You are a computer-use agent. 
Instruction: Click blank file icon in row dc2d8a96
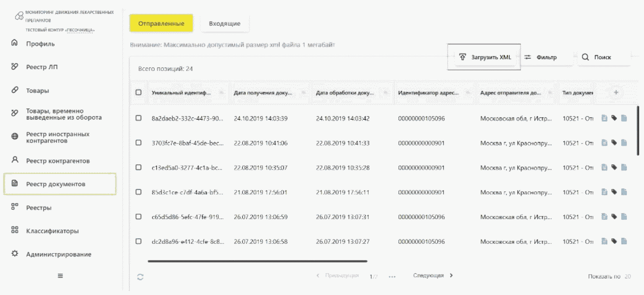tap(624, 241)
